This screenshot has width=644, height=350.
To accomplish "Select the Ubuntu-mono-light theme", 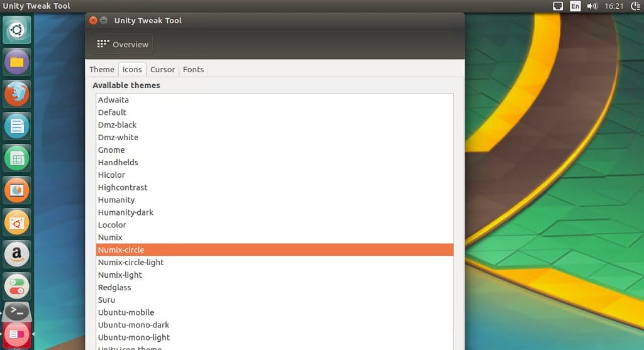I will [x=275, y=337].
